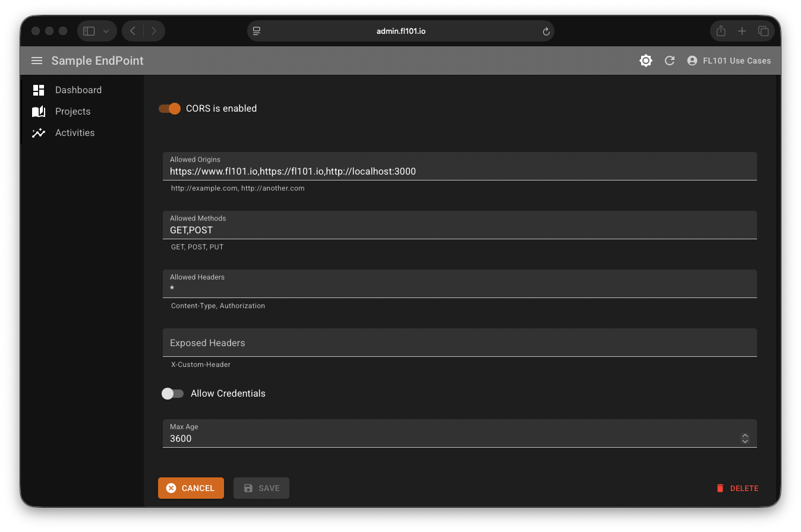Toggle the light/dark theme icon

645,61
